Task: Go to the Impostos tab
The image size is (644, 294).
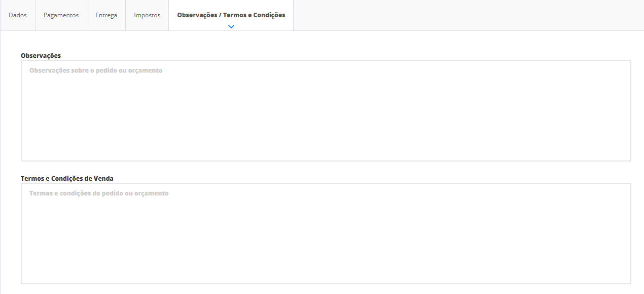Action: [147, 15]
